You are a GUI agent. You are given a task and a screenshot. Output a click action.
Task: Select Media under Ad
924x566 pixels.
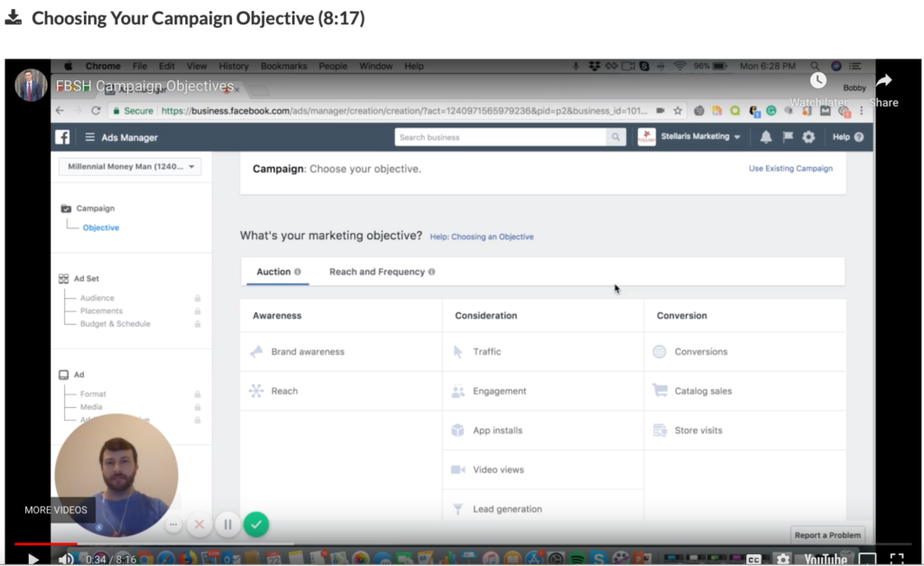click(x=91, y=407)
